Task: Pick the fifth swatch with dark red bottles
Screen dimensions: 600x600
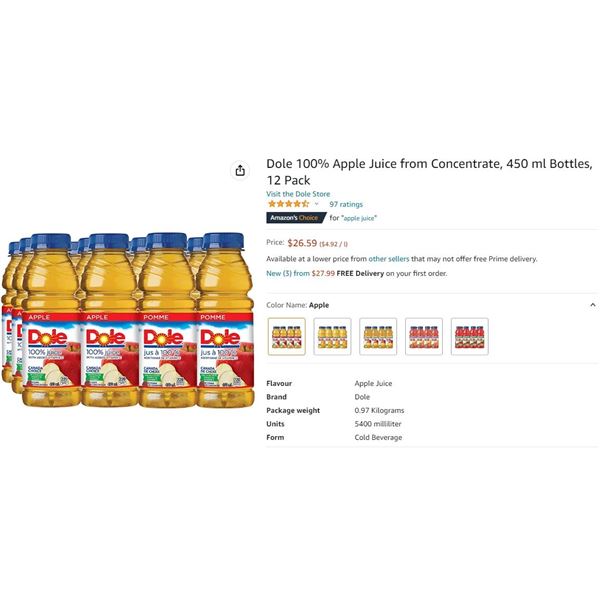Action: pos(470,336)
